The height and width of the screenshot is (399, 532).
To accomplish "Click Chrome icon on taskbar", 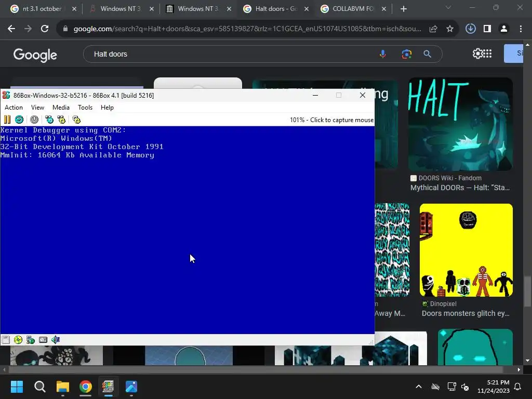I will pyautogui.click(x=86, y=387).
